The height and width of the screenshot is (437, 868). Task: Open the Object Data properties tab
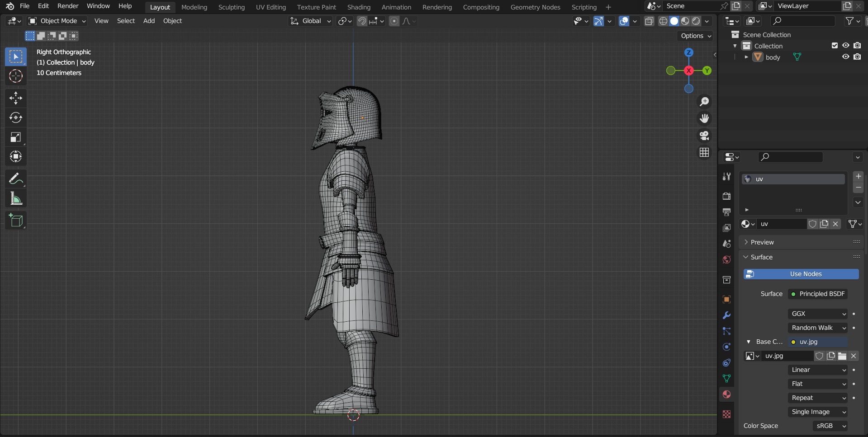[727, 378]
